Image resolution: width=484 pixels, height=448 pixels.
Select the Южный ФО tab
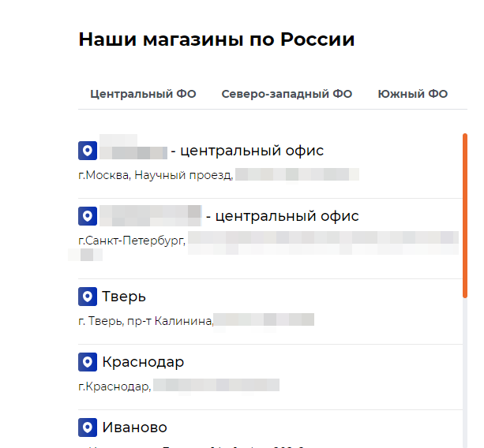tap(412, 94)
